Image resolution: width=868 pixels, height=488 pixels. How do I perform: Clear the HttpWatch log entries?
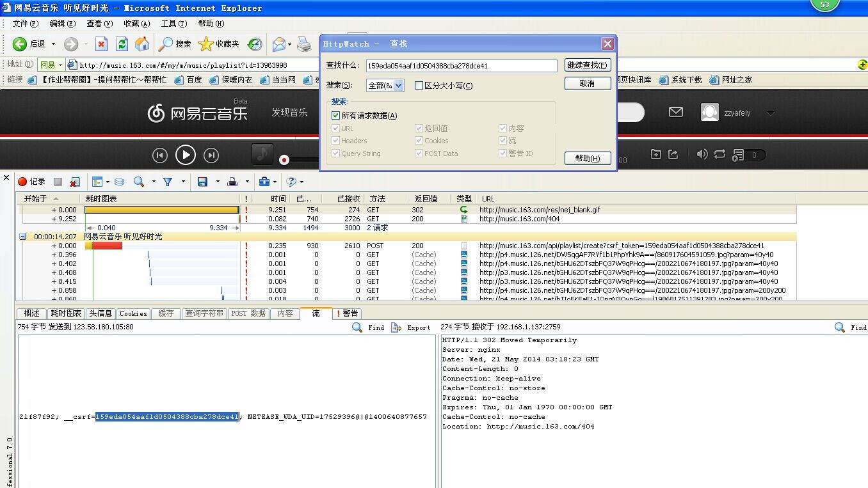pos(75,182)
